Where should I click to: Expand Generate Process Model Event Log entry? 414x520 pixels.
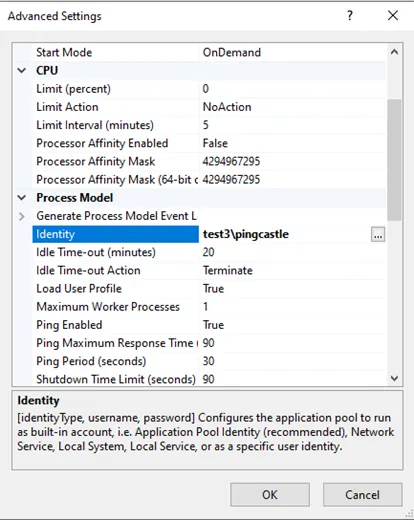22,216
